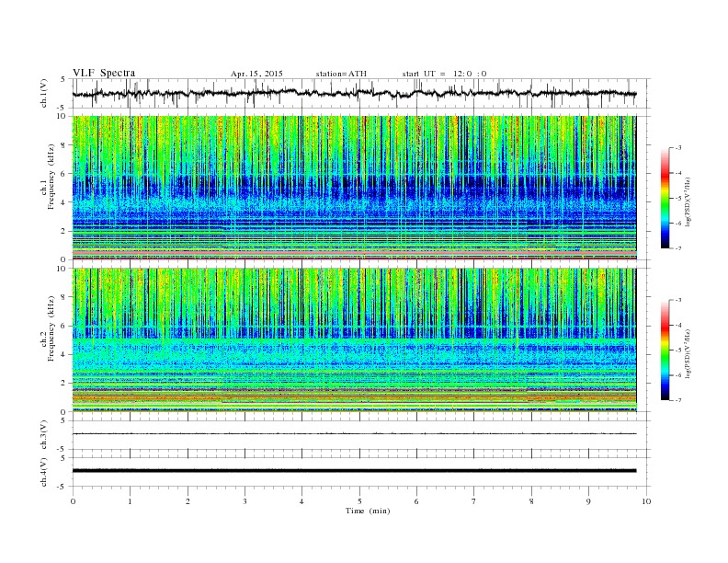This screenshot has height=563, width=728.
Task: Click the ch.1 voltage waveform trace panel
Action: 360,93
